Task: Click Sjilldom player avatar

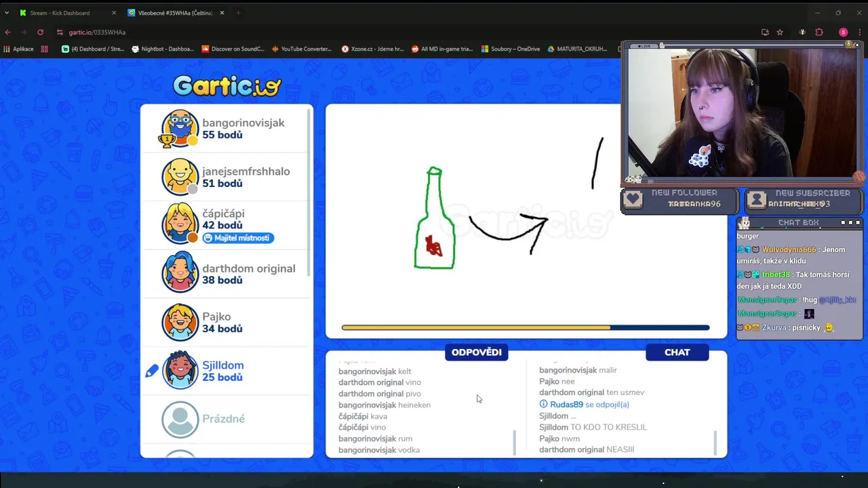Action: click(x=180, y=371)
